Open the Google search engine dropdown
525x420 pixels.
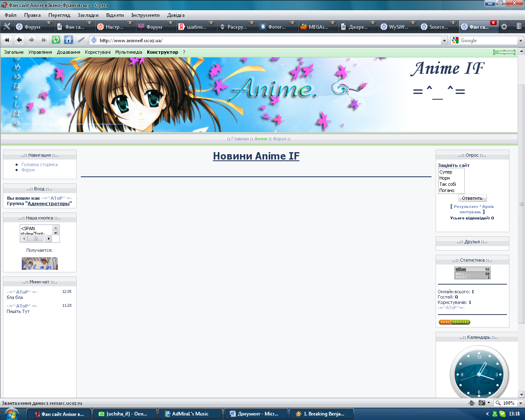pyautogui.click(x=520, y=41)
